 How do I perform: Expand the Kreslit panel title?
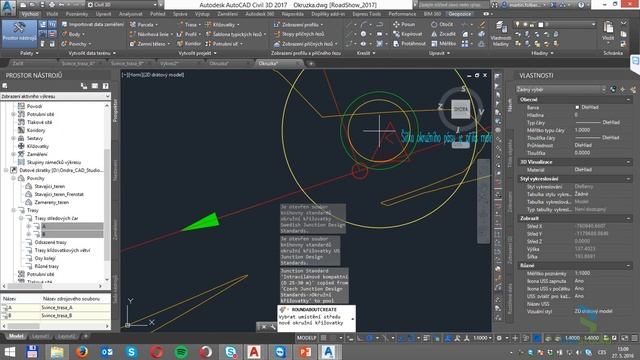pyautogui.click(x=366, y=53)
